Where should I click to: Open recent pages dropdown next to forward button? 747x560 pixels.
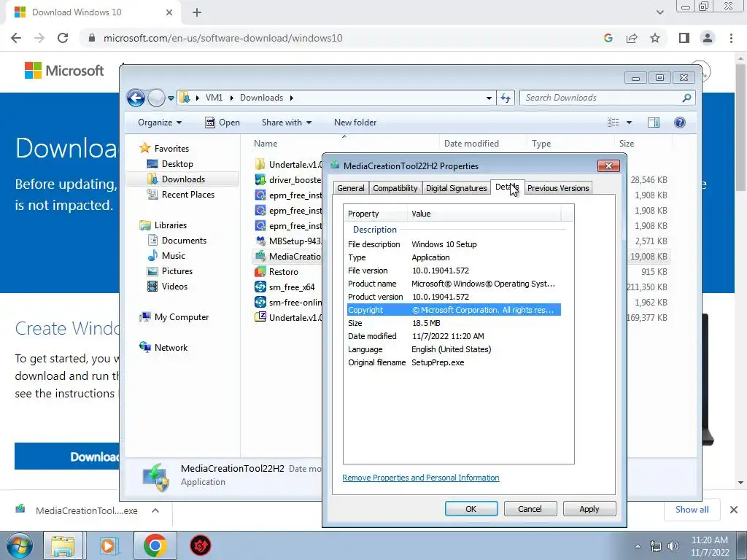(171, 98)
